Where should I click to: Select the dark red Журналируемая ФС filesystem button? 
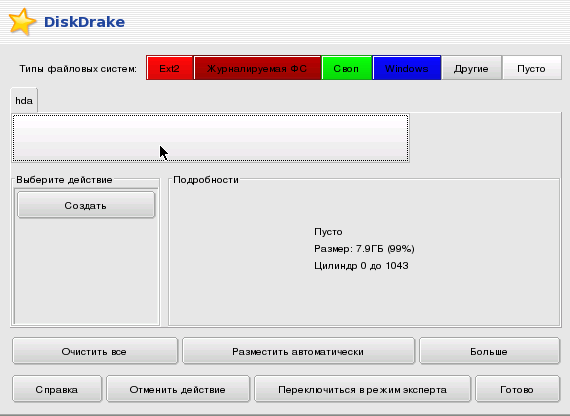tap(257, 68)
